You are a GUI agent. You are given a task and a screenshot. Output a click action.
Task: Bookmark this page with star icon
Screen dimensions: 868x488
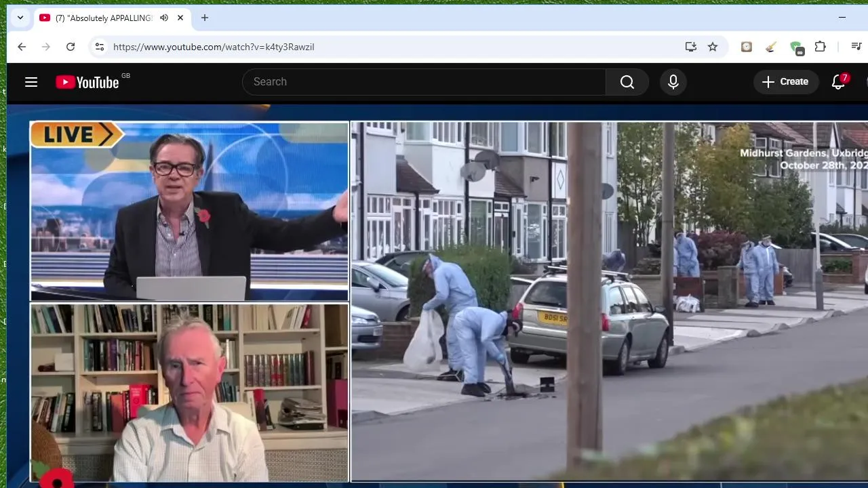713,47
